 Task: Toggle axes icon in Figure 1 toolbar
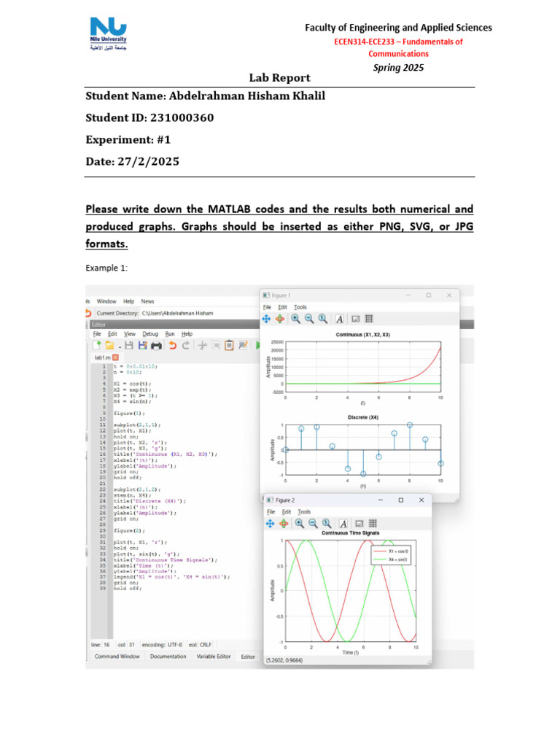tap(355, 320)
